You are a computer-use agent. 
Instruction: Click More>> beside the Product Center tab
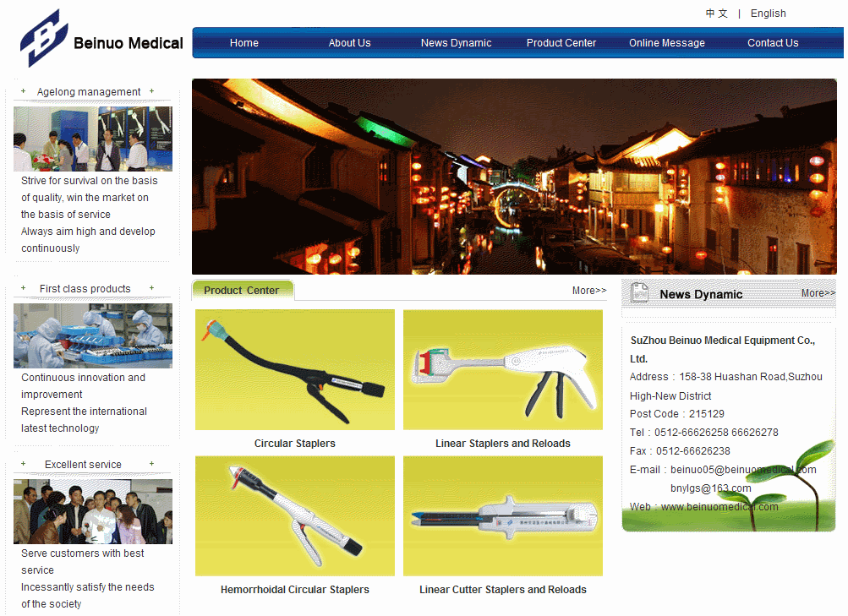(588, 291)
